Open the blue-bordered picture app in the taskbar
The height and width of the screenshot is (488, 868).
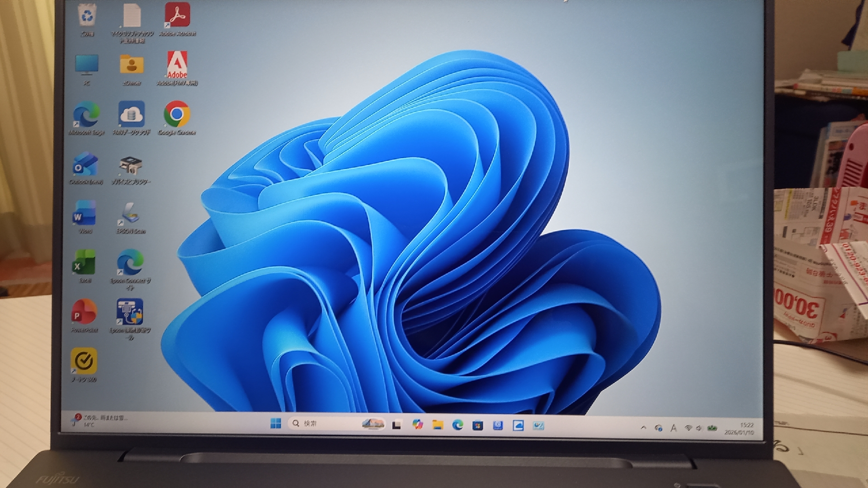pyautogui.click(x=518, y=425)
